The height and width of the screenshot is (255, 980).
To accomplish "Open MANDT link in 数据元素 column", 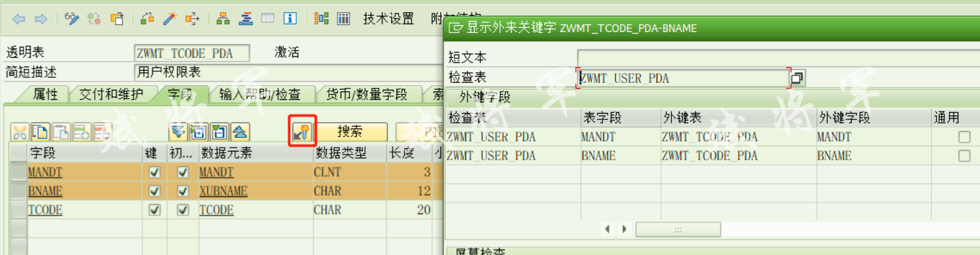I will (x=216, y=173).
